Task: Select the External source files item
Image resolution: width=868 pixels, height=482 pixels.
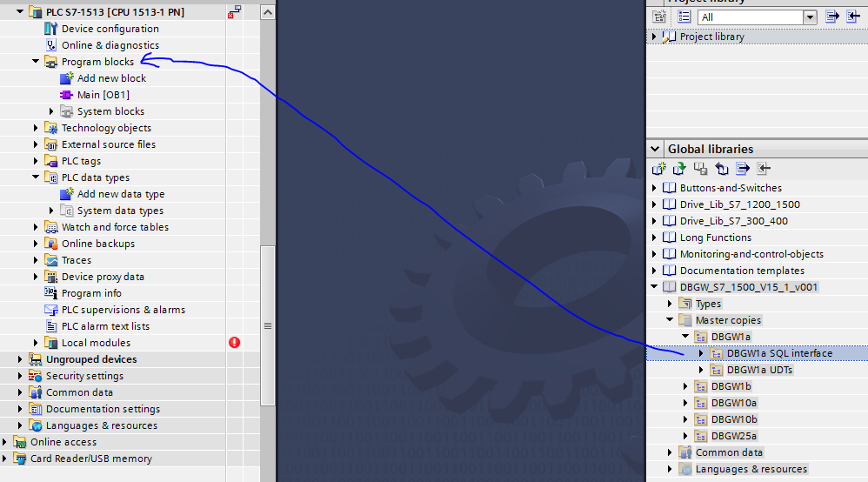Action: (109, 144)
